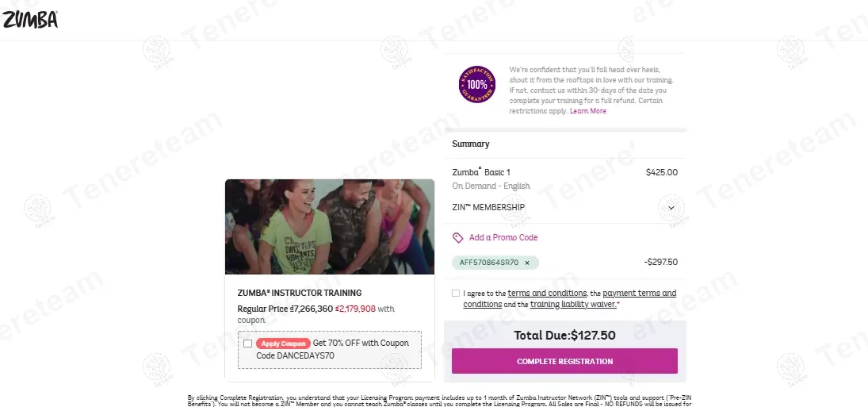The height and width of the screenshot is (407, 868).
Task: Click the promo code tag icon
Action: click(x=458, y=237)
